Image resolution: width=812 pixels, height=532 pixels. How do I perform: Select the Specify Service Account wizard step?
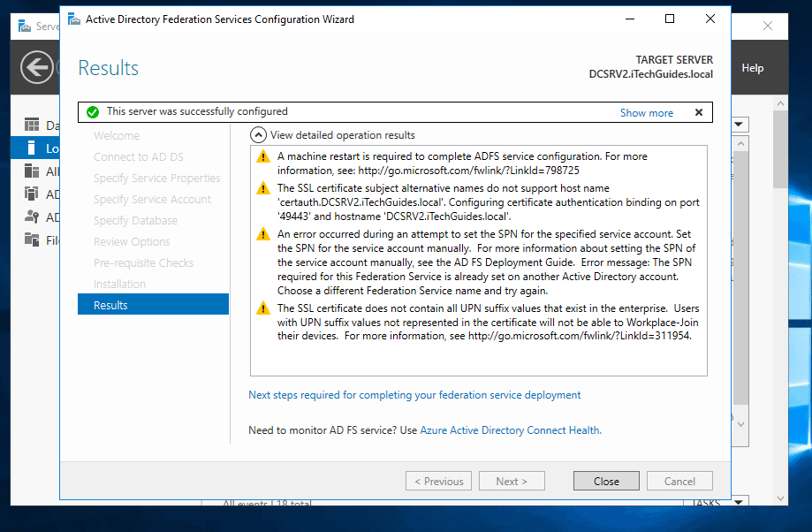[152, 199]
